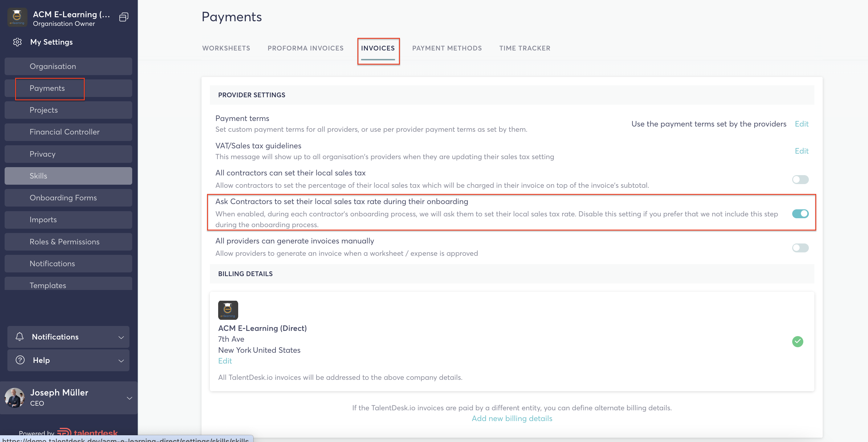
Task: Open the Skills settings menu item
Action: (x=68, y=176)
